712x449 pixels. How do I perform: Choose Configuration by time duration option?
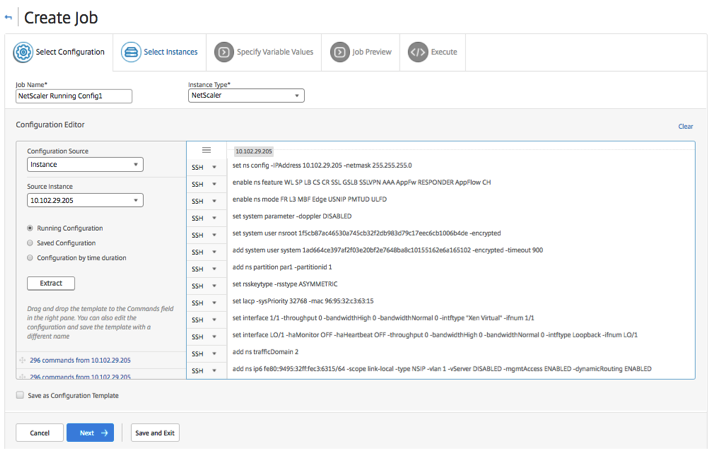30,258
